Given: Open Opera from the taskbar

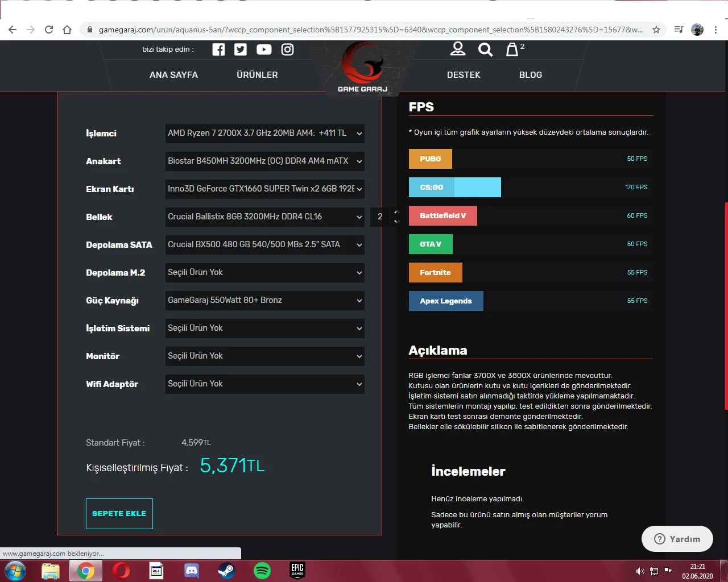Looking at the screenshot, I should coord(121,571).
